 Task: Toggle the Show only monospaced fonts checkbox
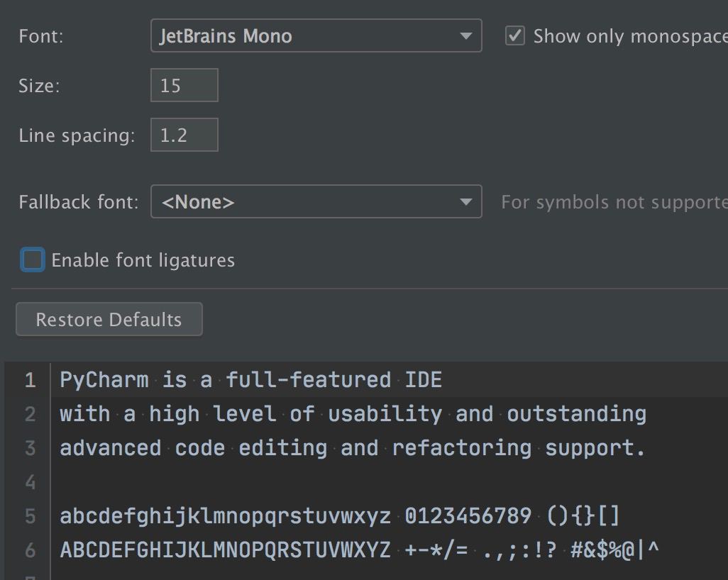515,35
